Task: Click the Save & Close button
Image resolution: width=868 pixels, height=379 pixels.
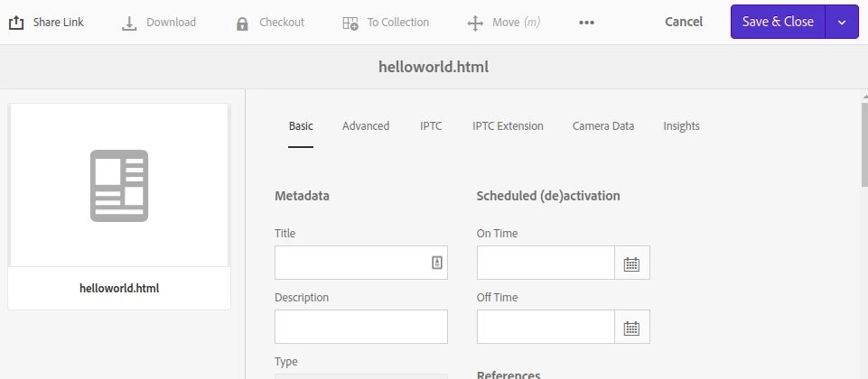Action: [x=778, y=22]
